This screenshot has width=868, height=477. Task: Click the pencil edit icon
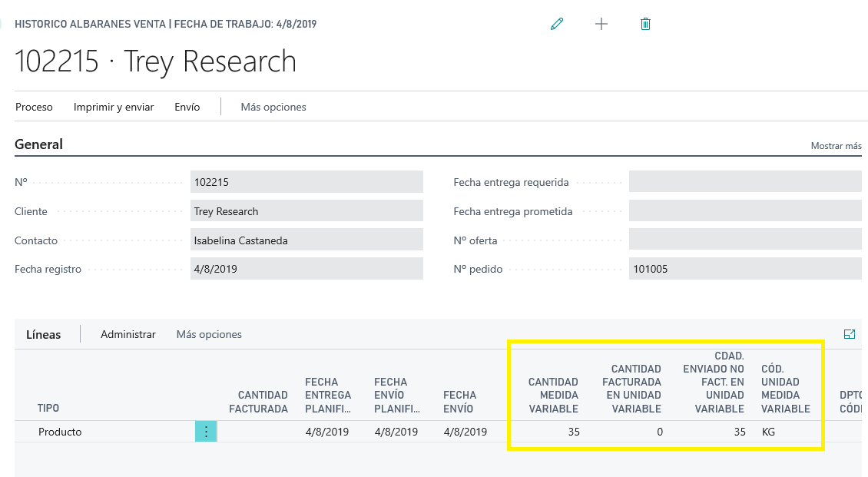[557, 24]
